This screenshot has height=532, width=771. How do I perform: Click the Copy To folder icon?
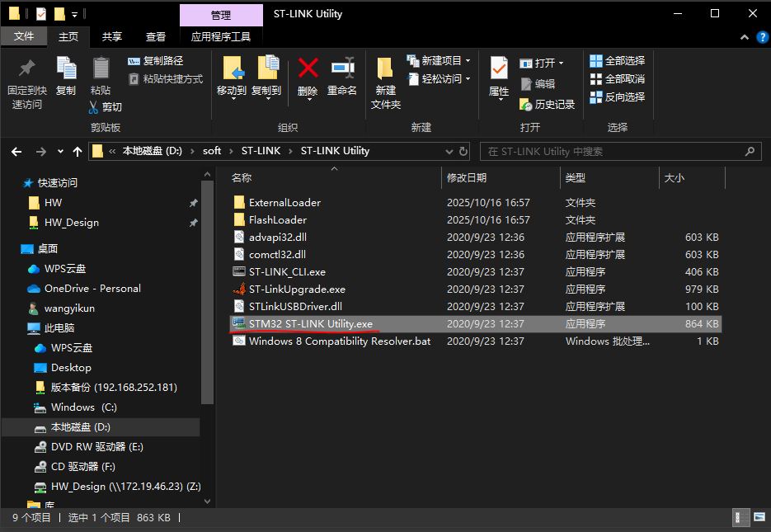point(268,68)
